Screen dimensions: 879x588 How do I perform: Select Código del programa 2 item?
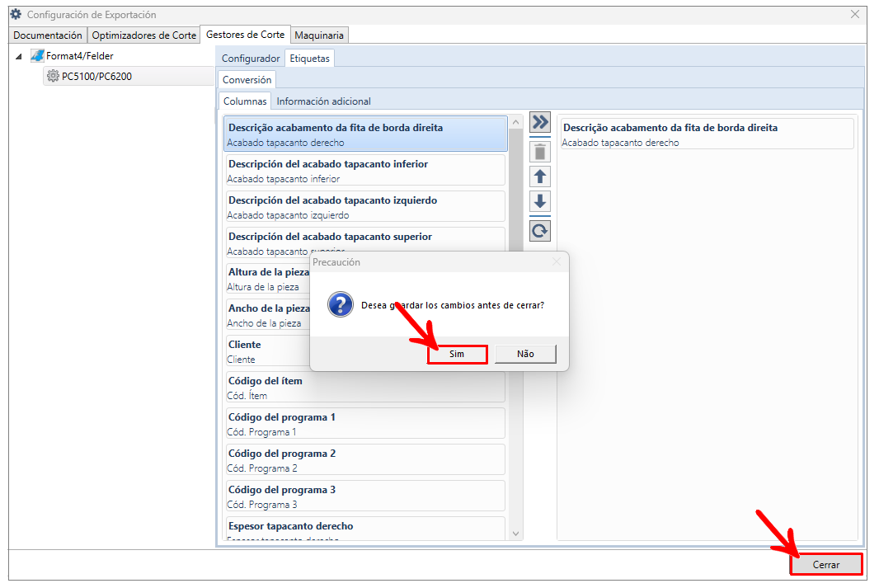(365, 460)
